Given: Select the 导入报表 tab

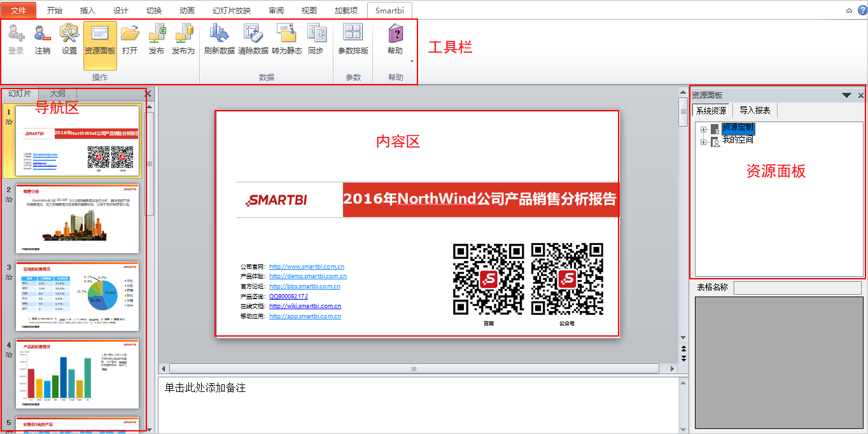Looking at the screenshot, I should 755,111.
